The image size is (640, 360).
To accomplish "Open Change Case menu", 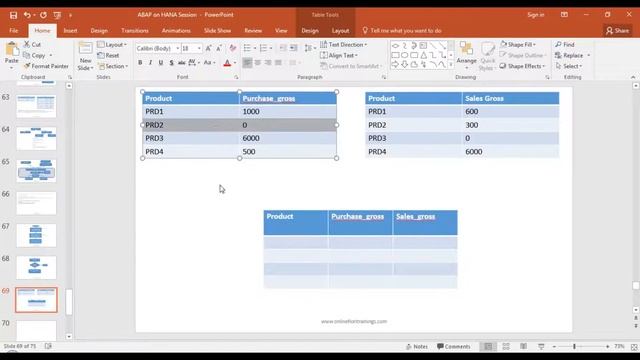I will click(x=209, y=62).
